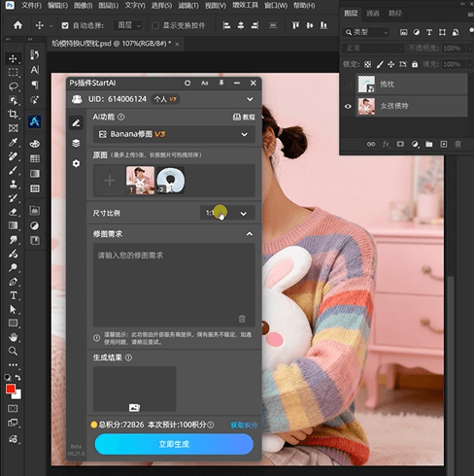The height and width of the screenshot is (476, 474).
Task: Select the Brush tool
Action: [13, 170]
